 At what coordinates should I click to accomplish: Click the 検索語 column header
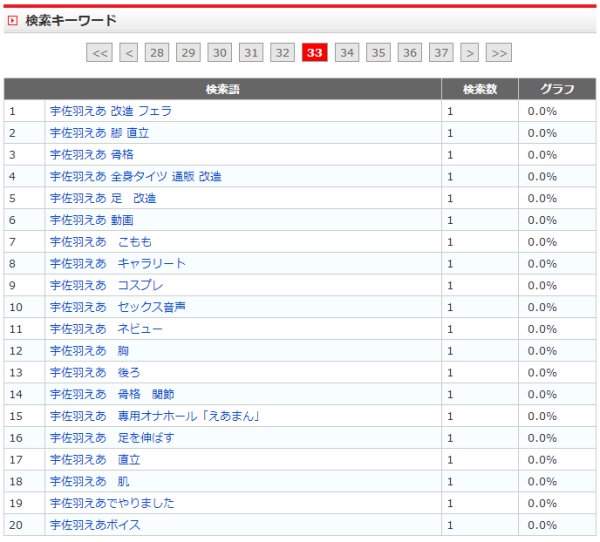[223, 89]
